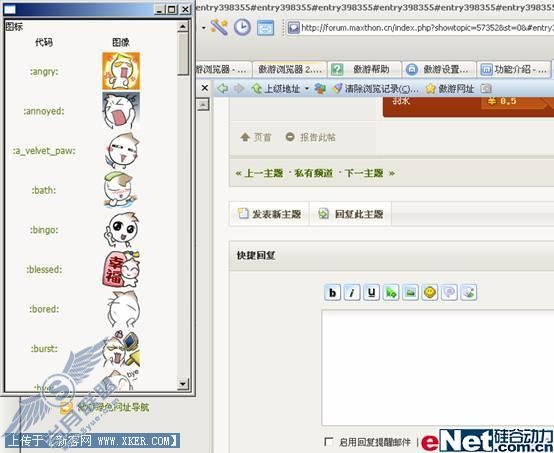
Task: Enable reply reminder email checkbox
Action: (x=328, y=441)
